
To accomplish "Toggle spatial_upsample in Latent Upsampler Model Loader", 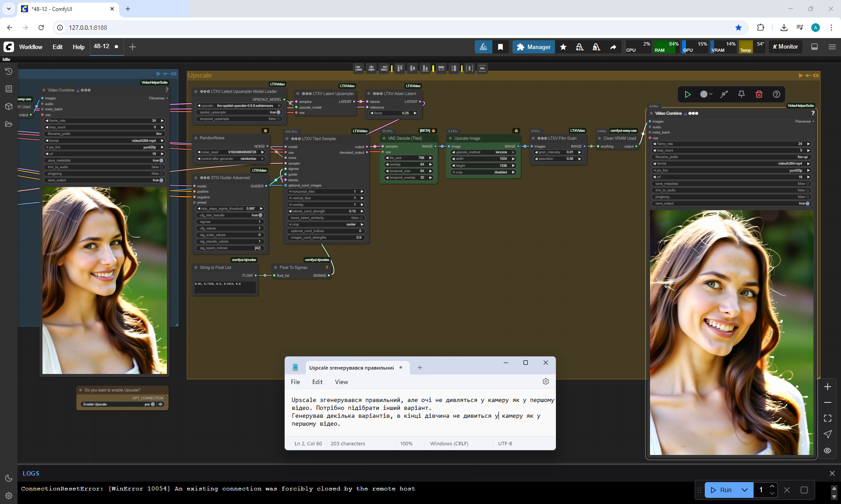I will point(278,112).
